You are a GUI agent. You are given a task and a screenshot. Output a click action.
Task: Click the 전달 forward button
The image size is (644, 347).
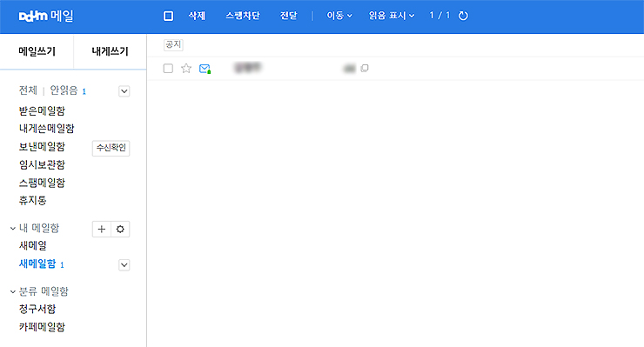point(288,16)
